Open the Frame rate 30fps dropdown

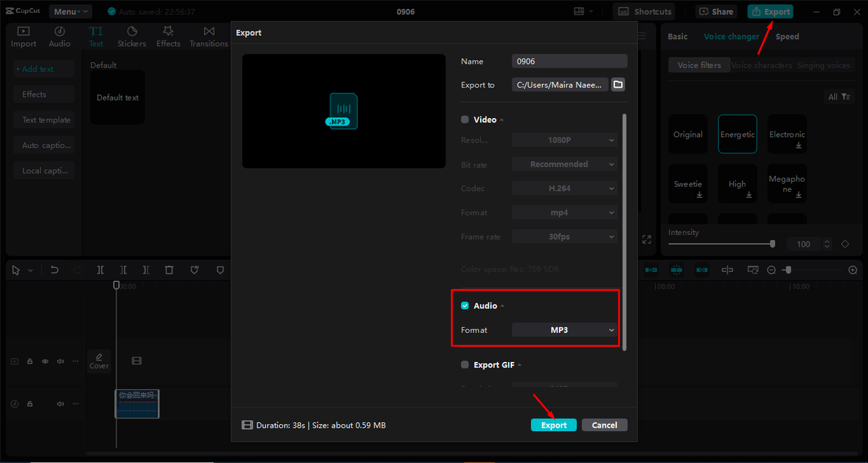point(564,237)
